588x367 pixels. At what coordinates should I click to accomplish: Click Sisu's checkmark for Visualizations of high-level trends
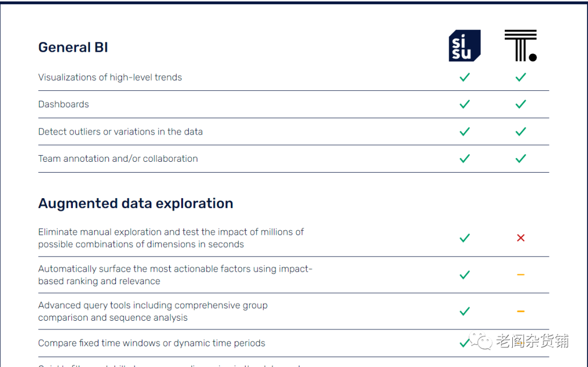click(x=464, y=77)
